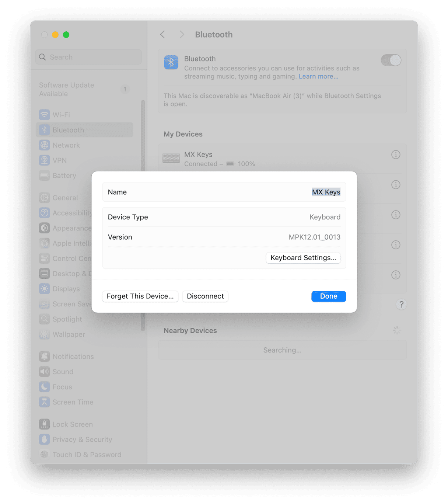Click the green maximize window button
This screenshot has height=504, width=448.
[66, 35]
